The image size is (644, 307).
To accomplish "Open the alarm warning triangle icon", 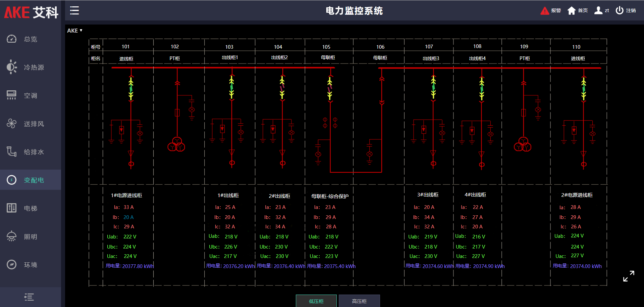I will 544,11.
